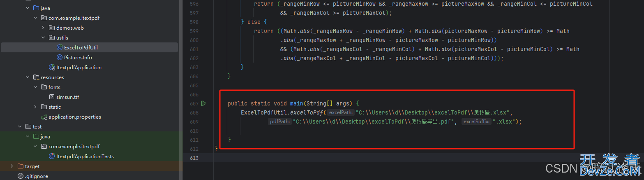The height and width of the screenshot is (180, 644).
Task: Collapse the fonts folder
Action: (36, 87)
